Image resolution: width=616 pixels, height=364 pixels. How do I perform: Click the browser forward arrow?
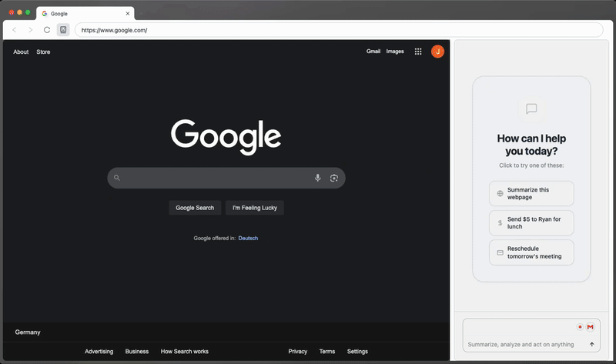pos(30,30)
